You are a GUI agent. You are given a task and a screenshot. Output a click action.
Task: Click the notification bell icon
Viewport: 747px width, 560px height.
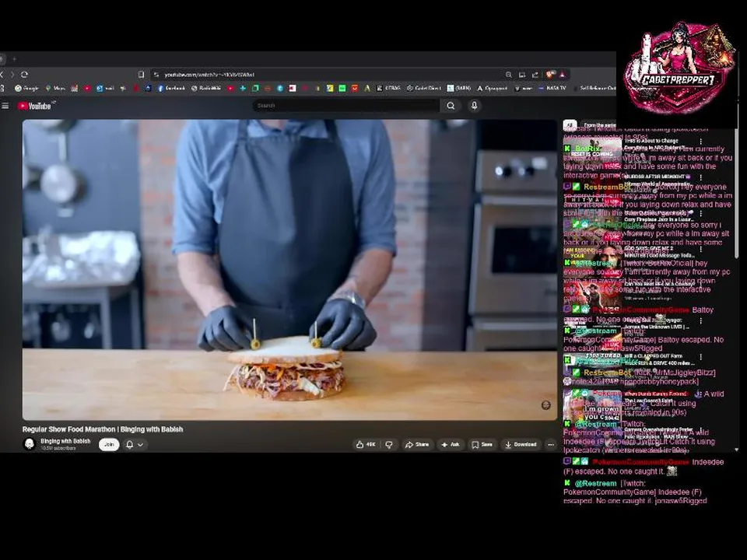point(130,444)
